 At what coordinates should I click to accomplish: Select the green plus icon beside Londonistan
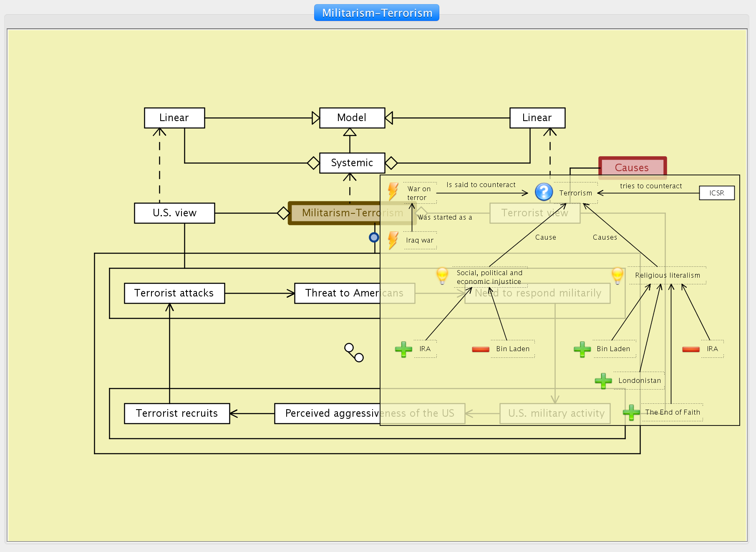pos(603,381)
